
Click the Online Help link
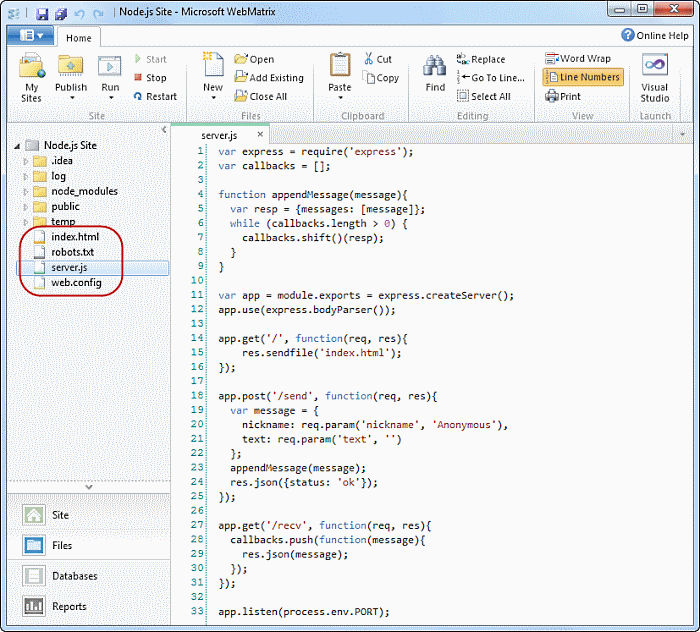pos(656,35)
